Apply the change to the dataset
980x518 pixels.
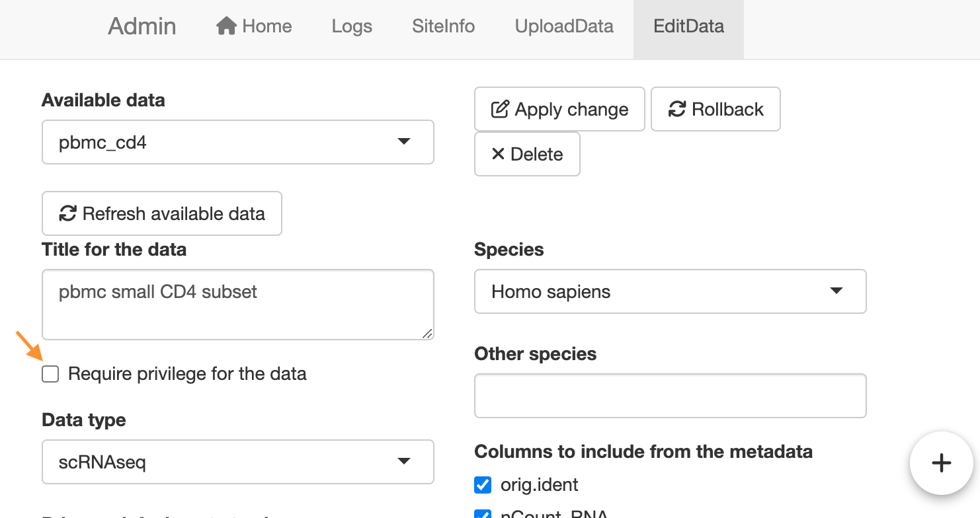(559, 109)
